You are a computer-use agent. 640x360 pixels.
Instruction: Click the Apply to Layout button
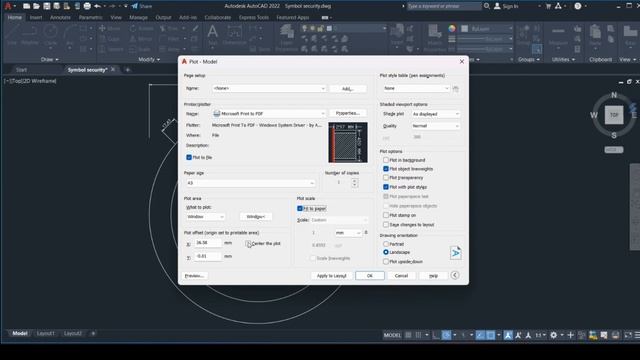coord(331,276)
